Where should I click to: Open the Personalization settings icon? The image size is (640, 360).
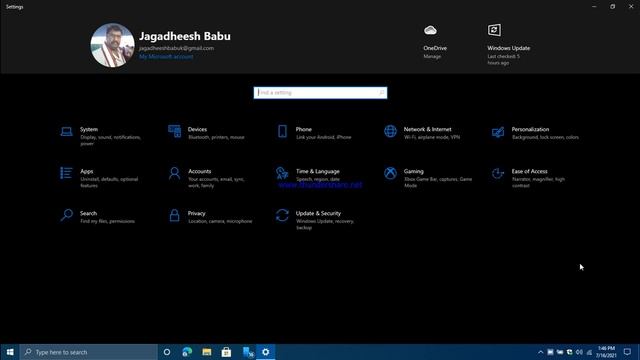pyautogui.click(x=498, y=132)
